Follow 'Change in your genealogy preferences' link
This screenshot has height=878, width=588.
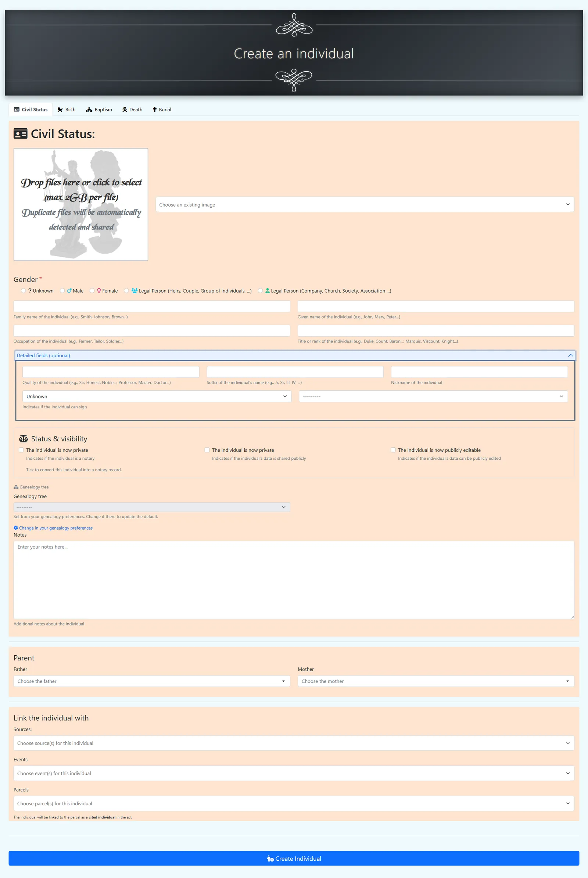point(53,528)
